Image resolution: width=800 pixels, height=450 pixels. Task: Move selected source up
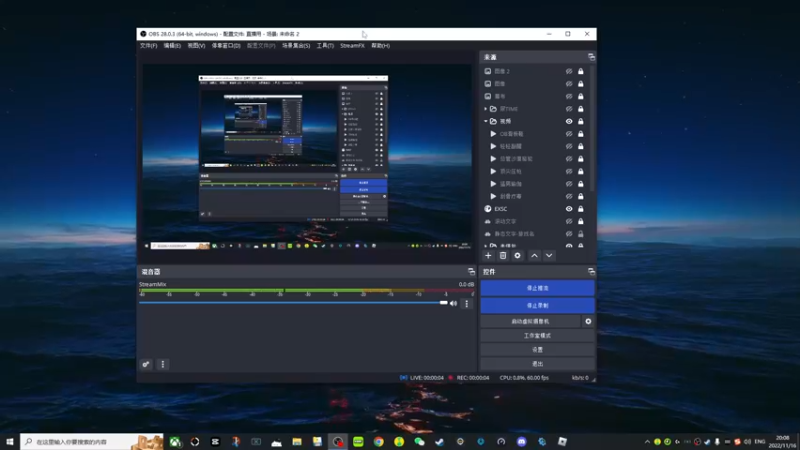pyautogui.click(x=534, y=256)
